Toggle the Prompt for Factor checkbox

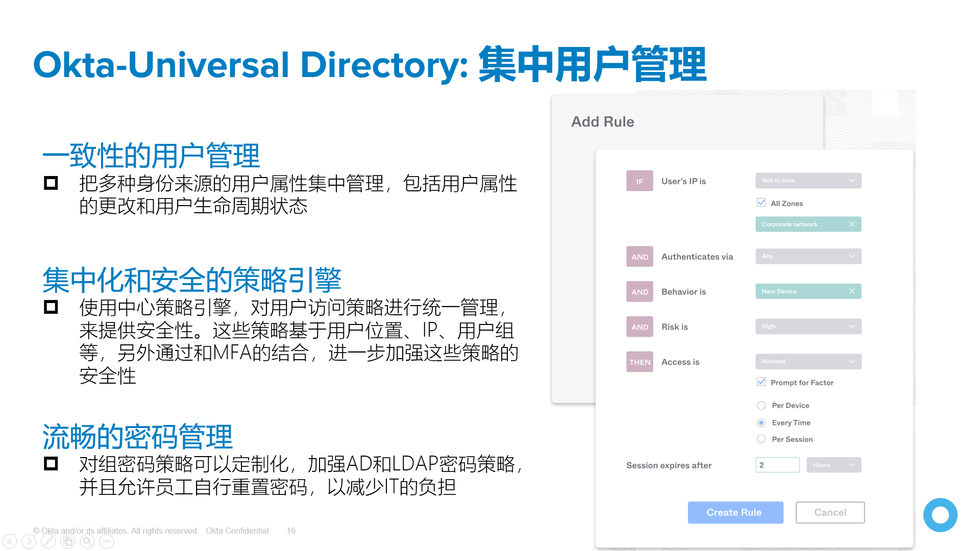[761, 382]
